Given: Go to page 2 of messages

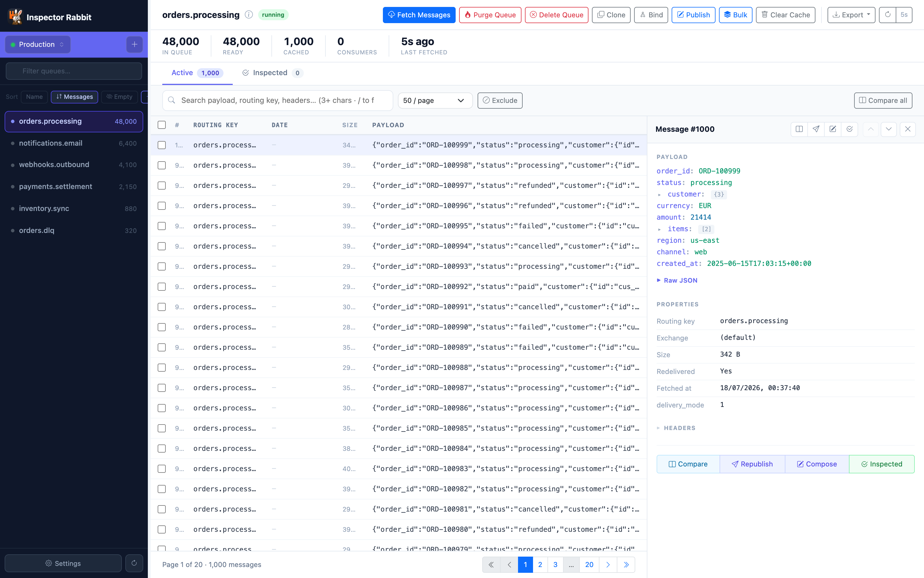Looking at the screenshot, I should (540, 565).
